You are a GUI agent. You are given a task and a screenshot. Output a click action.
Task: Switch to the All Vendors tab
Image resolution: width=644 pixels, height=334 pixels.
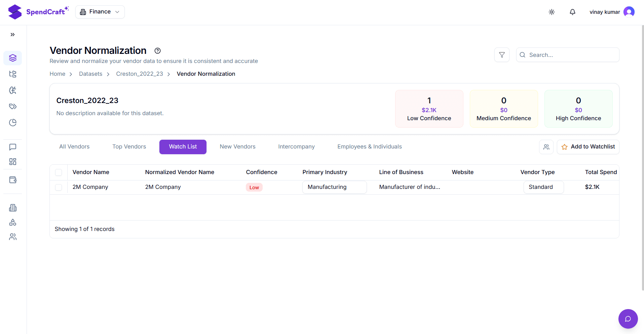(74, 147)
